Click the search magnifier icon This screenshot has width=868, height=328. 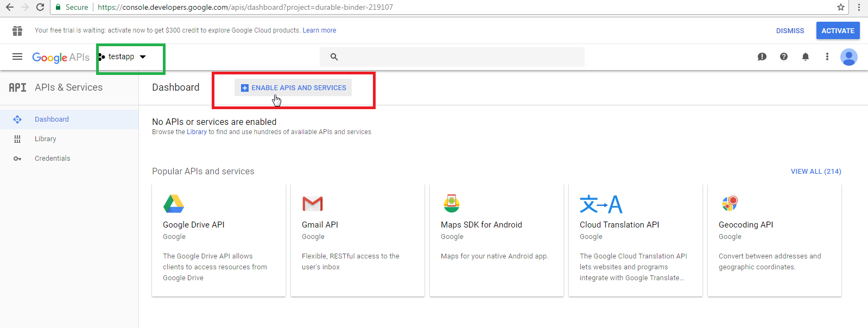pos(334,56)
